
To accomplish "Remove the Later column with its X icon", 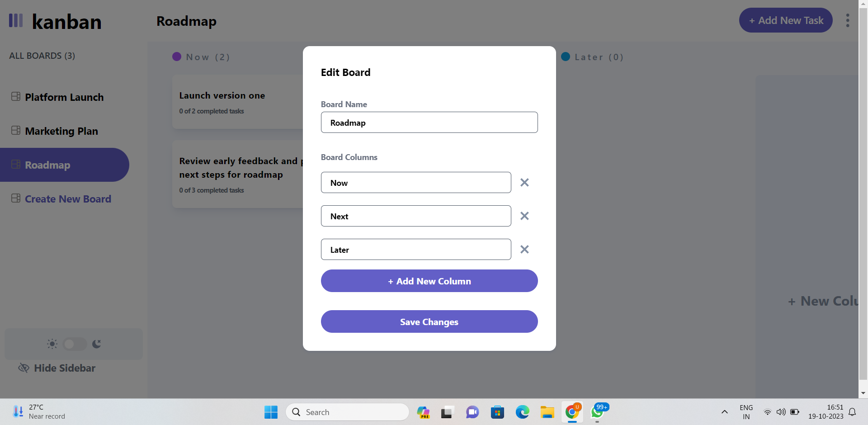I will (x=524, y=249).
